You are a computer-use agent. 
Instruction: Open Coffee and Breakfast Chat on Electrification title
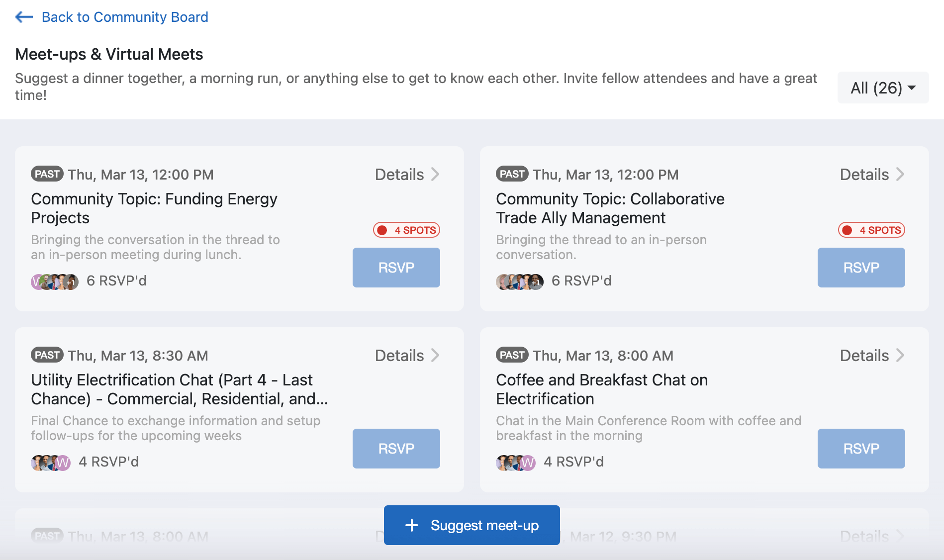601,389
